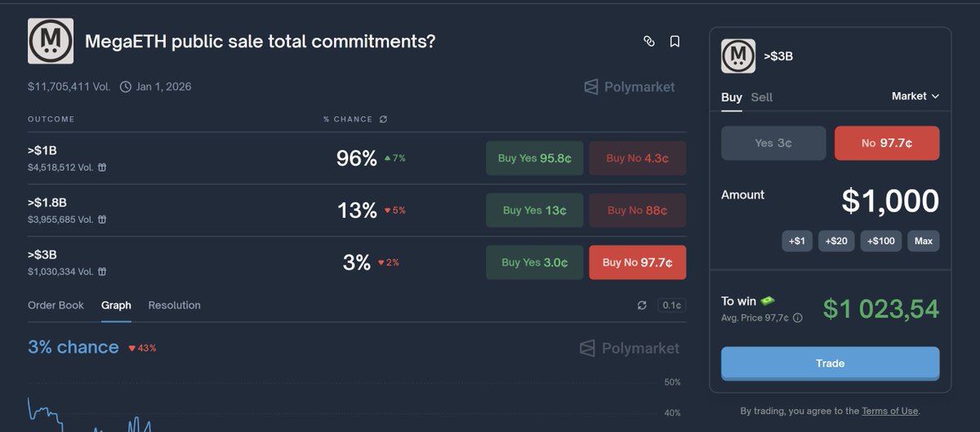Expand the >$1.8B outcome row
This screenshot has width=980, height=432.
click(x=163, y=210)
